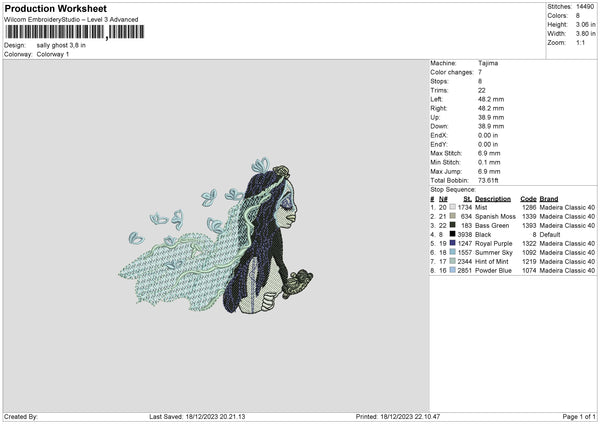
Task: Click stitch count '3938' in Black row
Action: pyautogui.click(x=465, y=235)
